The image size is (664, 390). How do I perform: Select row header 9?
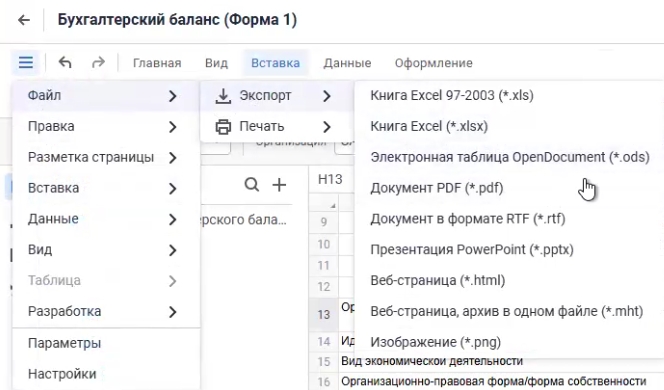pos(324,222)
